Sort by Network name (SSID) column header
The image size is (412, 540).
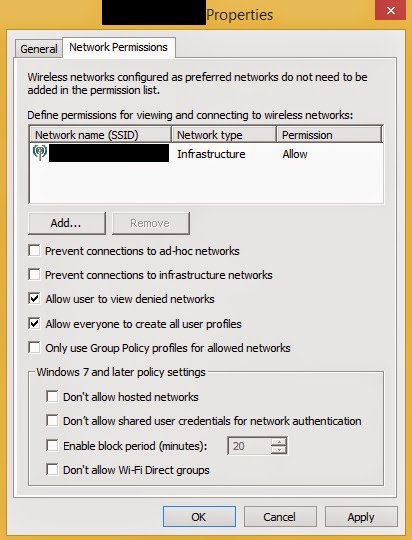click(x=101, y=135)
